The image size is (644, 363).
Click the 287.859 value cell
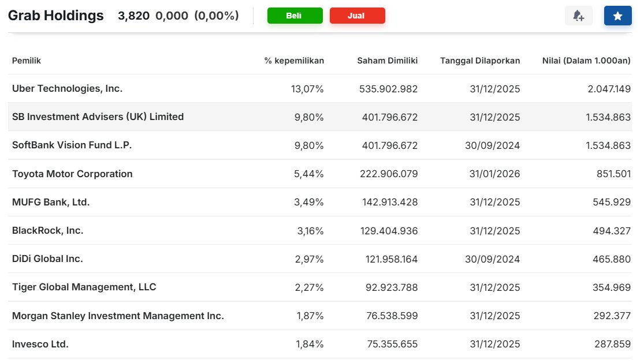tap(612, 344)
